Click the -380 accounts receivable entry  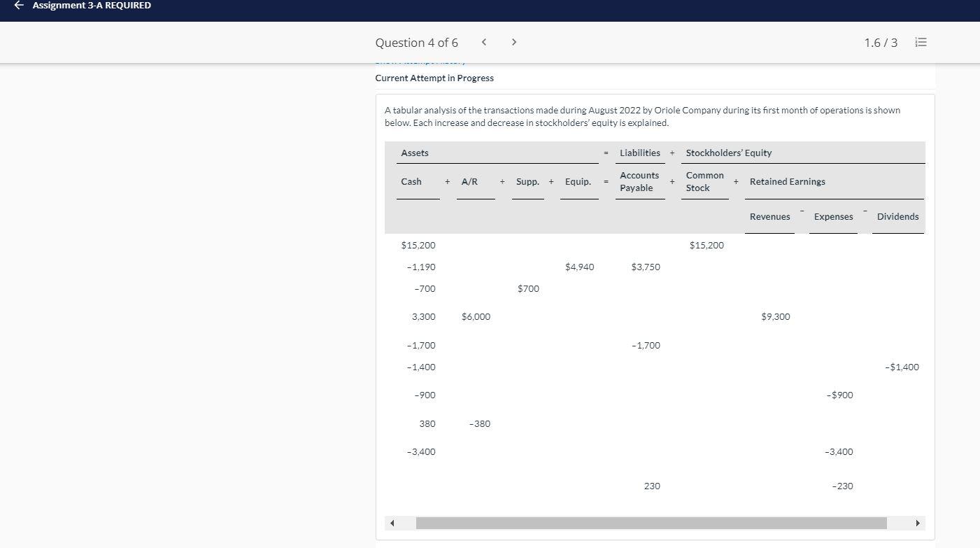click(480, 423)
